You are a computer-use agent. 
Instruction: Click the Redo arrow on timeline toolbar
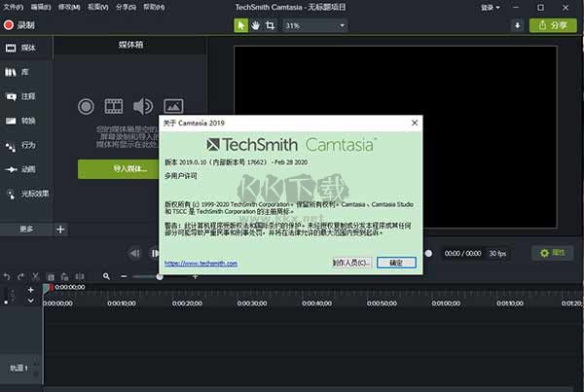[20, 276]
